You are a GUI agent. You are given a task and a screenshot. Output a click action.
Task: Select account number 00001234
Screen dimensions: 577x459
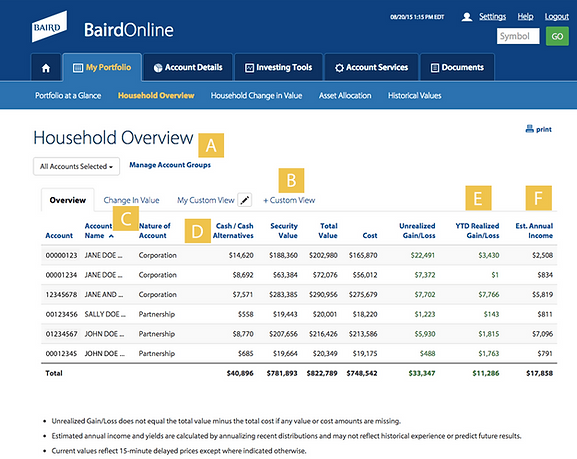point(61,275)
